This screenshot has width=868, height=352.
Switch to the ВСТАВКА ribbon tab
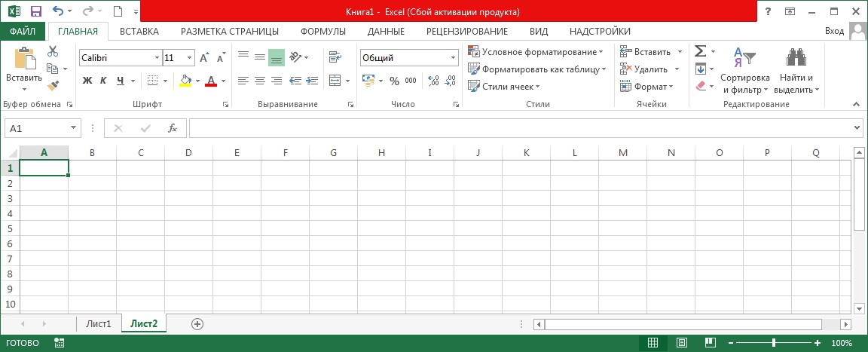[x=139, y=32]
